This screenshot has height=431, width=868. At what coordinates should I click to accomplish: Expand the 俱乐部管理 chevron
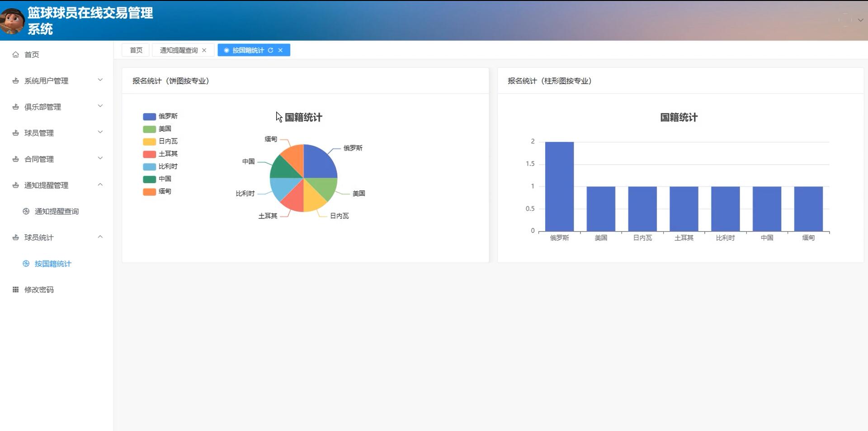100,106
